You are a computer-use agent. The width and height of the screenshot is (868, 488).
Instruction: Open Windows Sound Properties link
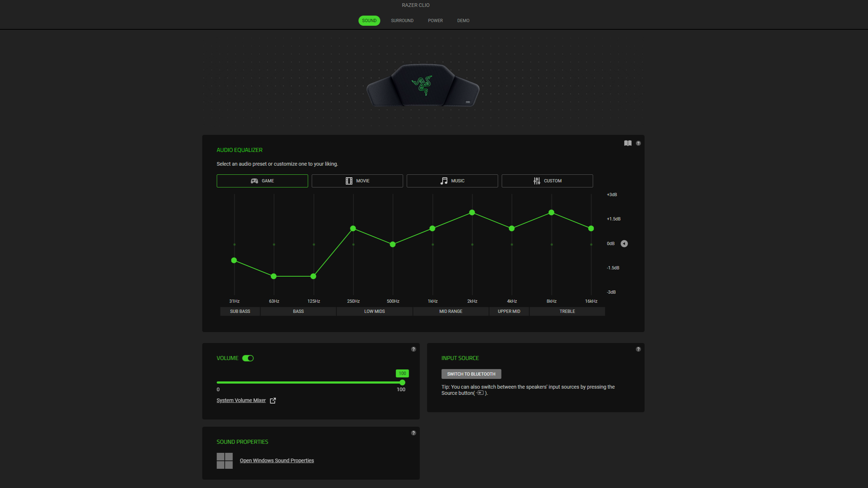point(277,460)
